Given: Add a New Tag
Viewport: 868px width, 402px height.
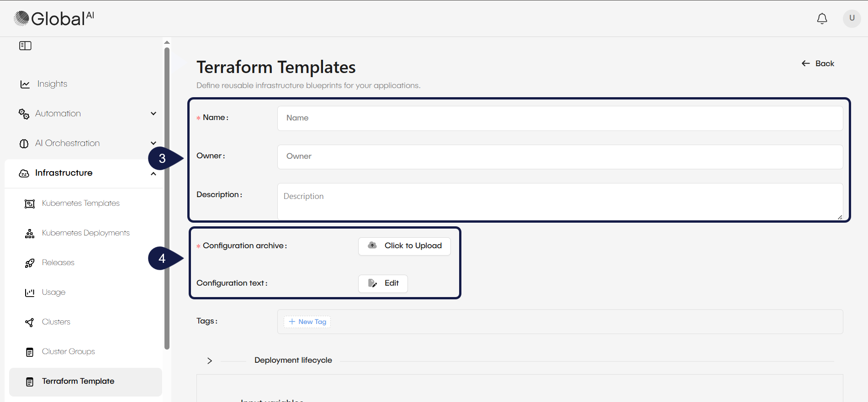Looking at the screenshot, I should (x=307, y=322).
